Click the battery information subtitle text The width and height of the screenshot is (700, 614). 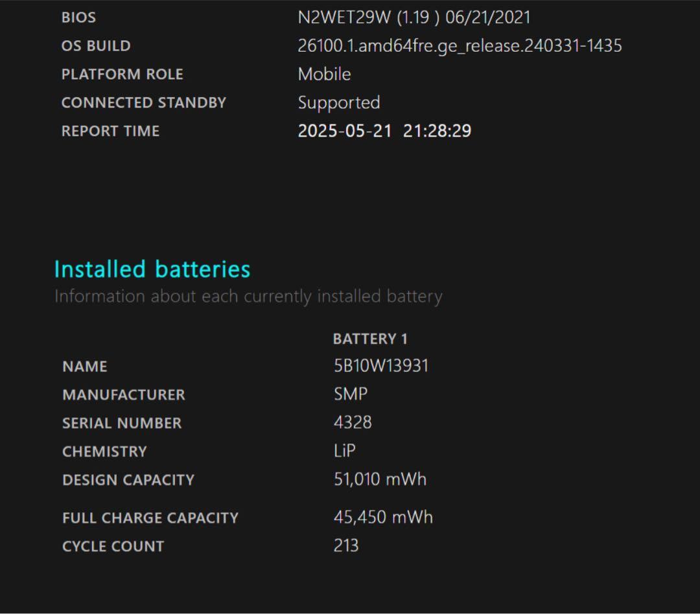click(249, 296)
